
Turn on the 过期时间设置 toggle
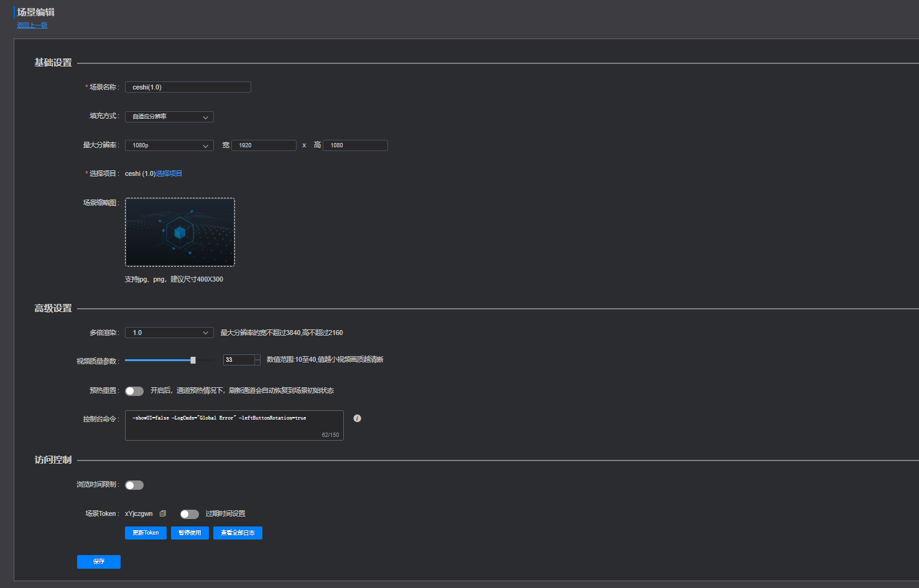point(189,514)
